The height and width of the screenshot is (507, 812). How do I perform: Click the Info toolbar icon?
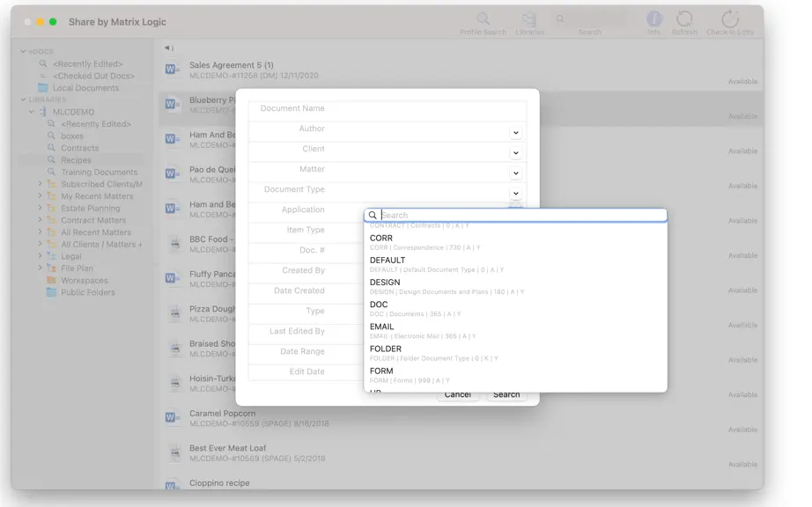click(654, 19)
